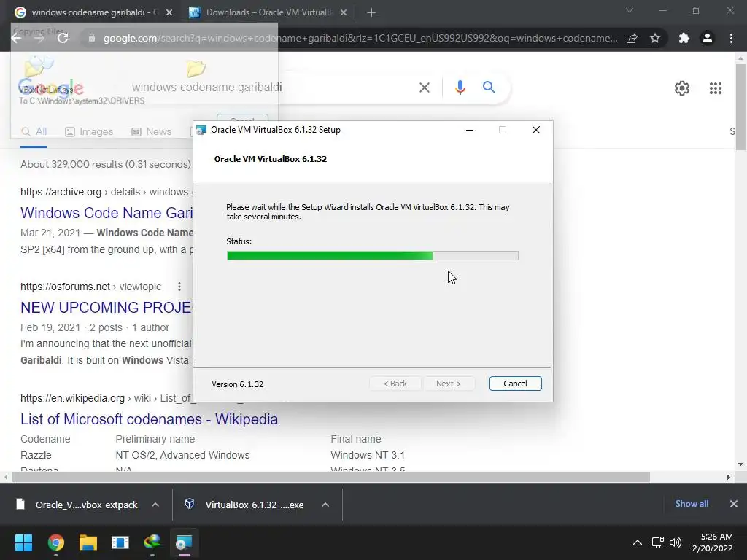Image resolution: width=747 pixels, height=560 pixels.
Task: Open the Google apps grid
Action: [715, 88]
